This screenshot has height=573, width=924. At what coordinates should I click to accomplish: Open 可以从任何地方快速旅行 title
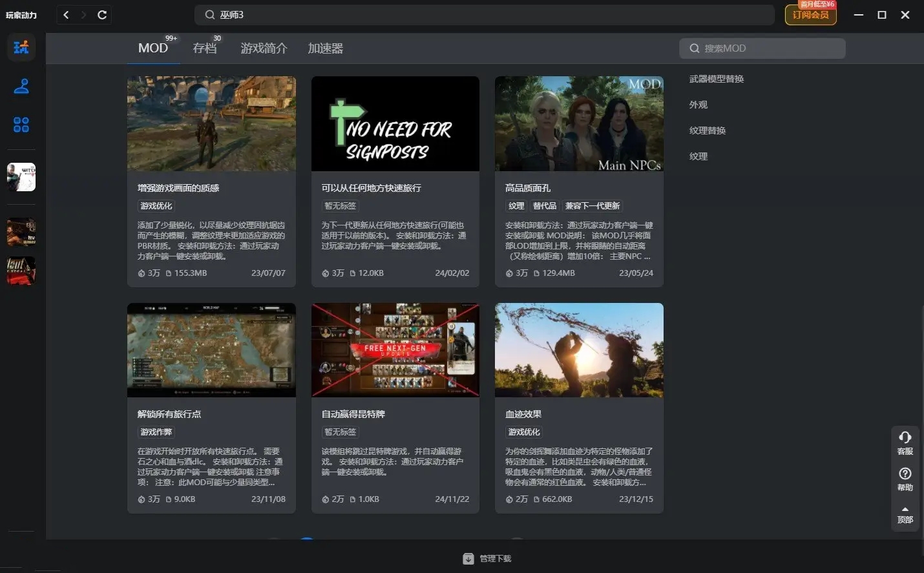tap(372, 188)
